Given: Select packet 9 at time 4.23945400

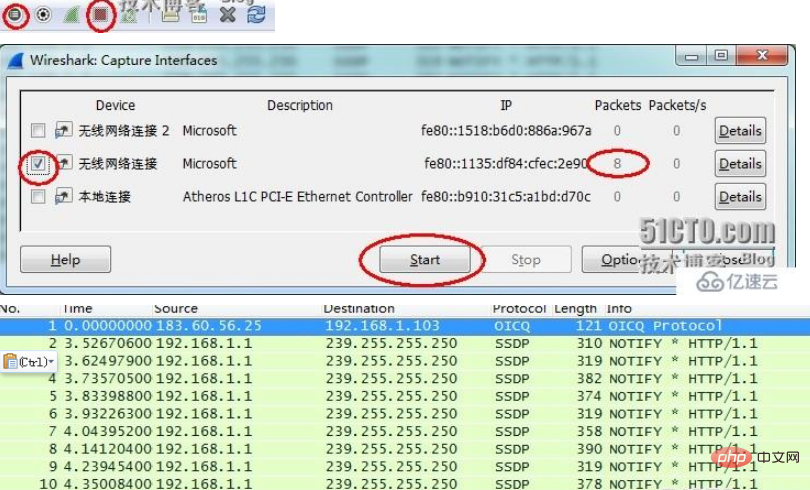Looking at the screenshot, I should click(x=405, y=466).
